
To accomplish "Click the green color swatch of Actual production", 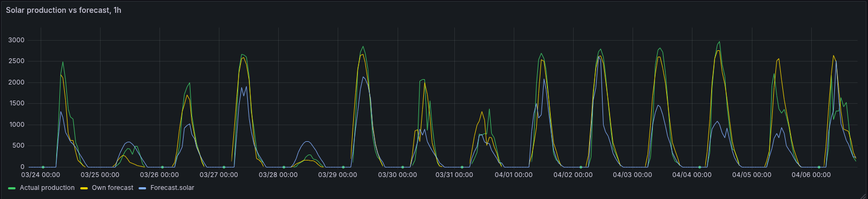I will point(12,188).
